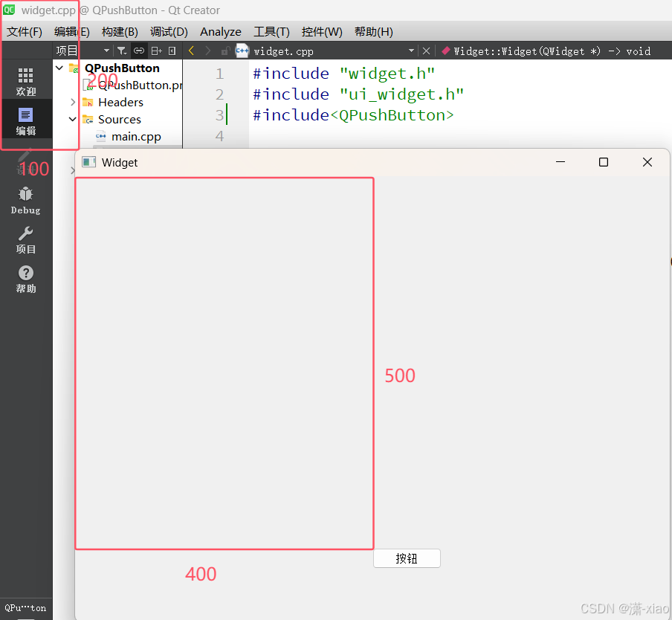
Task: Click line number 1 in editor gutter
Action: [219, 74]
